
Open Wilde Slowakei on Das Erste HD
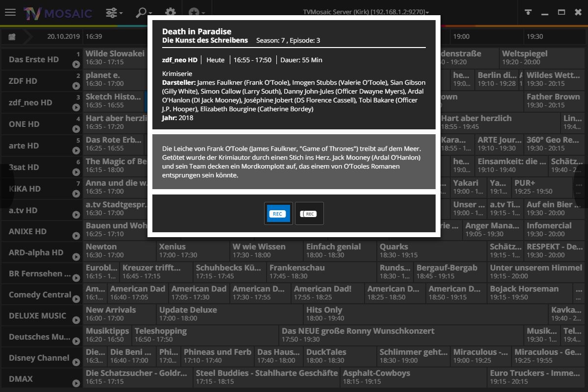[x=115, y=57]
